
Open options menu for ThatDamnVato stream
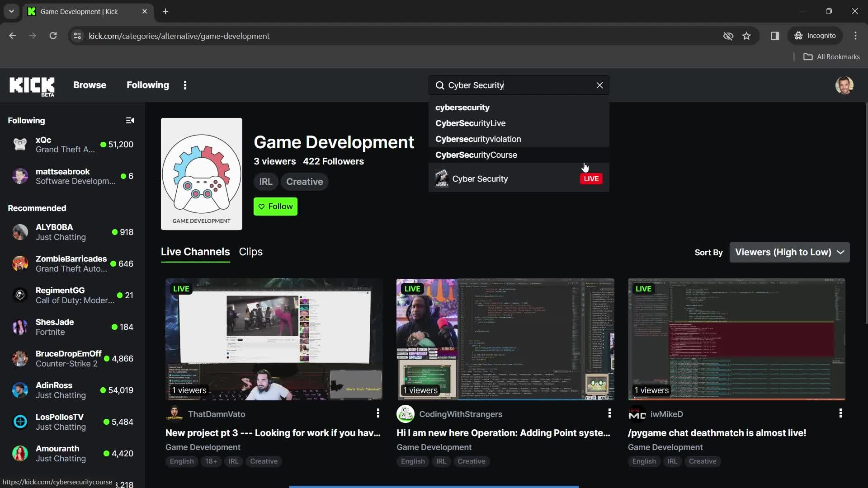point(378,413)
